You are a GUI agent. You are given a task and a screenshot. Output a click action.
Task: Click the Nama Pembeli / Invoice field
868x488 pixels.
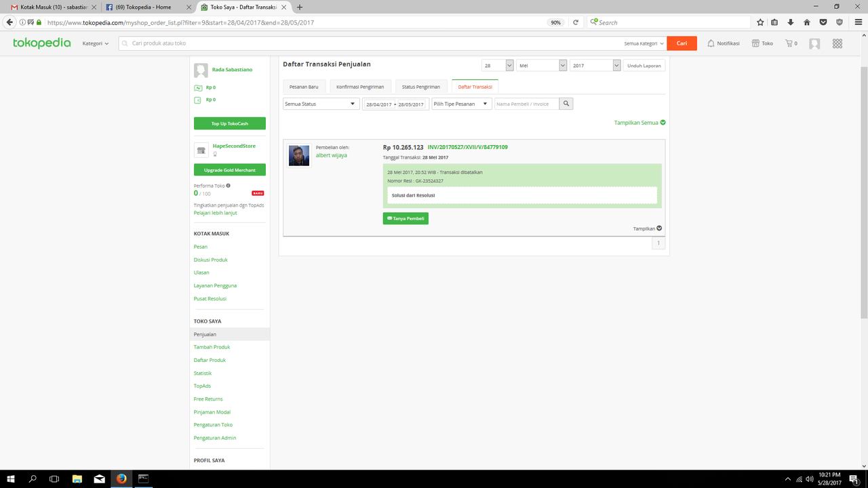[527, 104]
